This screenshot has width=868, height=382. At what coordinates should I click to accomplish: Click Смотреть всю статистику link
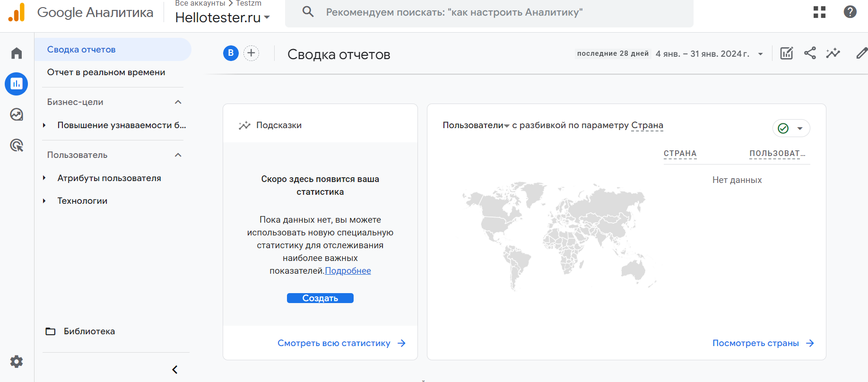[341, 343]
